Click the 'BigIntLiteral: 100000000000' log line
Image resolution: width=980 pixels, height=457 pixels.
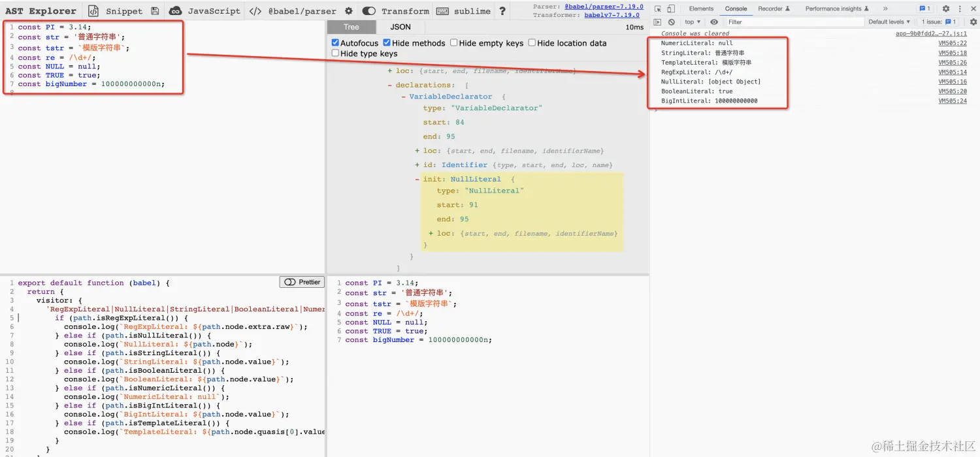click(710, 101)
